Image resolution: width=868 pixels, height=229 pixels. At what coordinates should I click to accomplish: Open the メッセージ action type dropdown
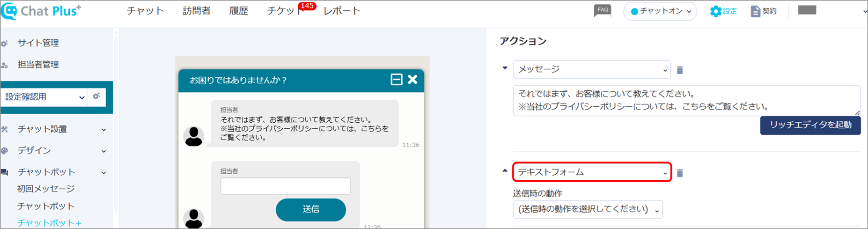592,69
